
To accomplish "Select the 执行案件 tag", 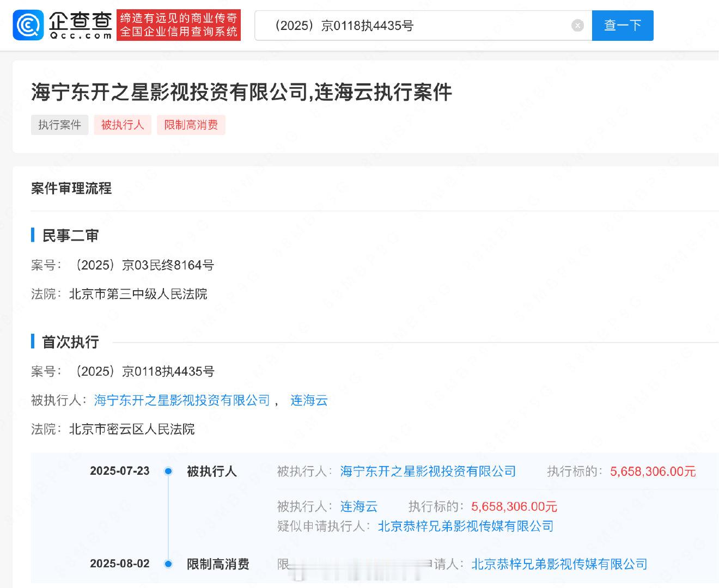I will tap(60, 125).
